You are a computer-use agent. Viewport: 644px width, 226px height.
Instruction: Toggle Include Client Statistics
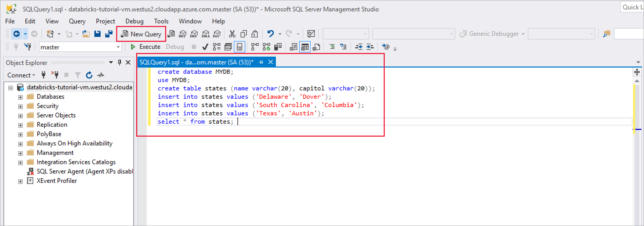pyautogui.click(x=278, y=47)
